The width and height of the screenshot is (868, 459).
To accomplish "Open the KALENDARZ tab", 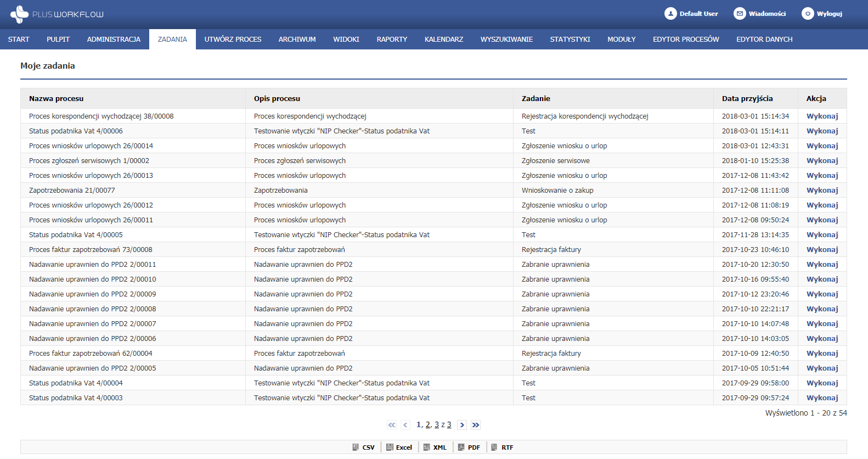I will 443,40.
